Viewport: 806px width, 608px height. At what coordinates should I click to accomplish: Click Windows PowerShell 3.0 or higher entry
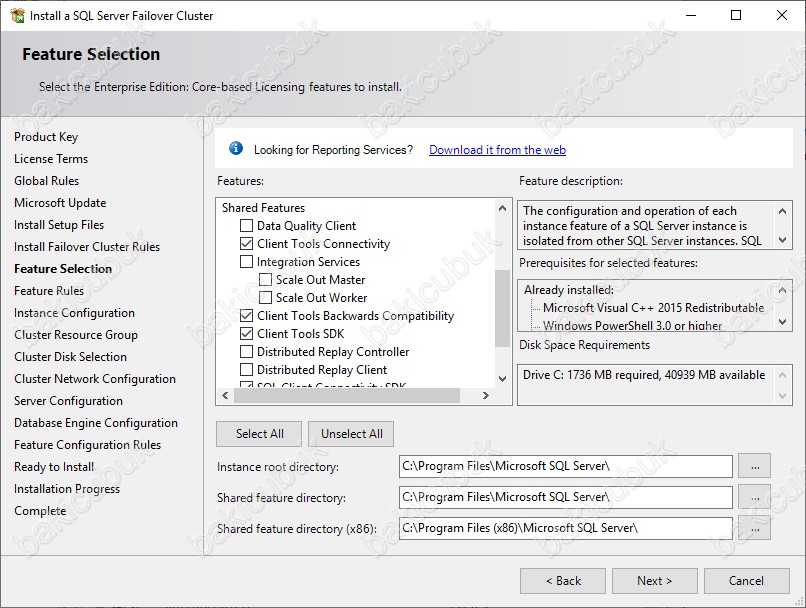click(632, 325)
